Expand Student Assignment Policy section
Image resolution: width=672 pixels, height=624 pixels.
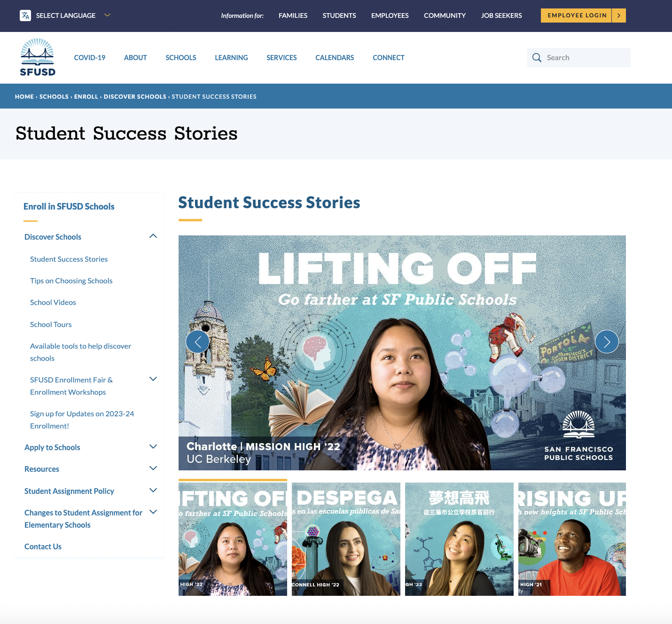pos(153,491)
